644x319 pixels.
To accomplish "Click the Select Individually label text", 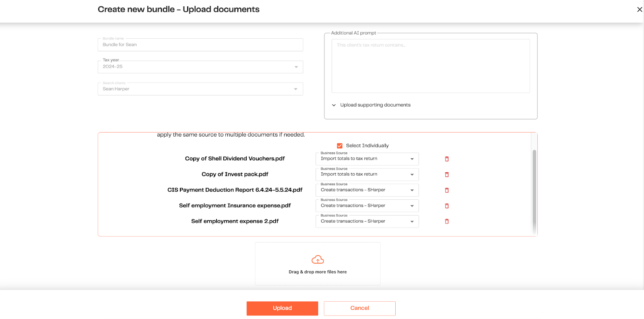I will pyautogui.click(x=367, y=146).
